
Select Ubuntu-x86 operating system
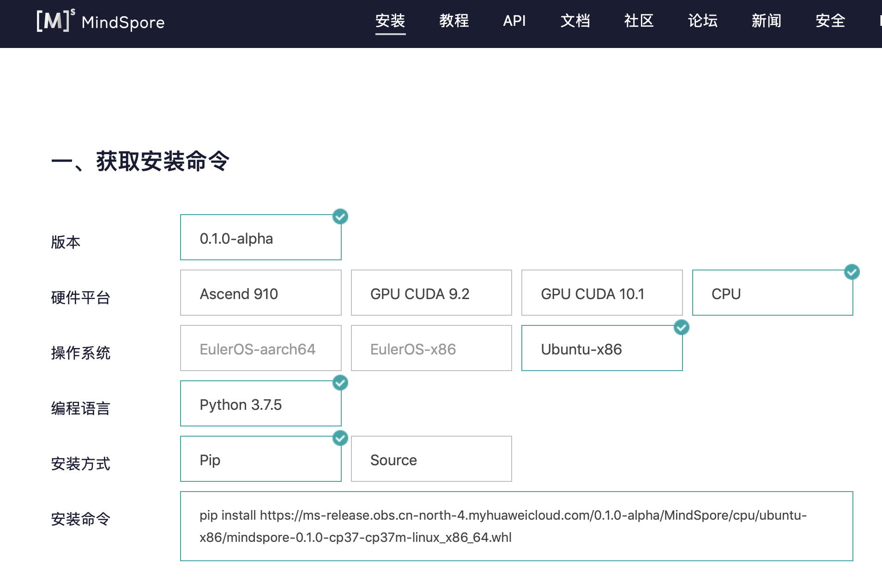point(602,348)
